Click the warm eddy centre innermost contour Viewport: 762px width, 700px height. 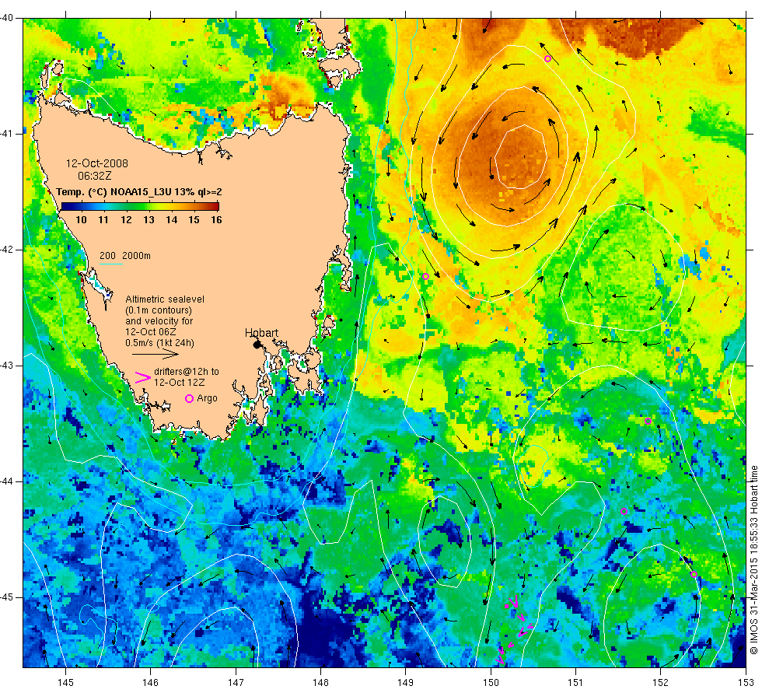coord(522,156)
